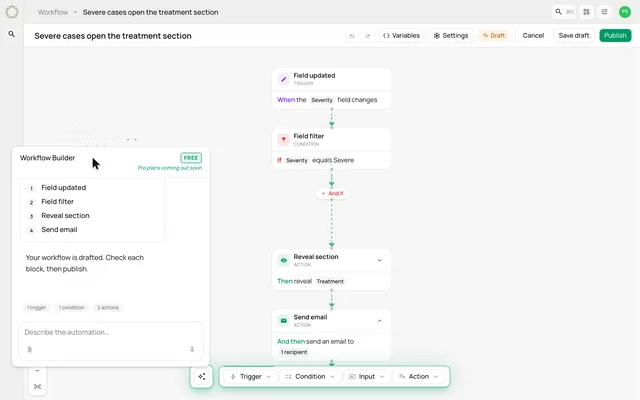Redo the last workflow change
The width and height of the screenshot is (640, 400).
tap(367, 36)
